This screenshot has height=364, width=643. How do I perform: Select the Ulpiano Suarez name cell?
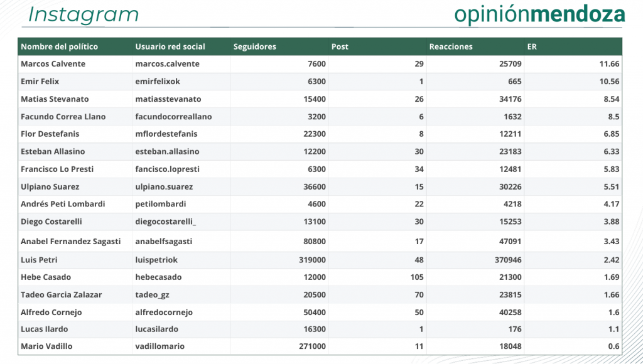tap(50, 187)
